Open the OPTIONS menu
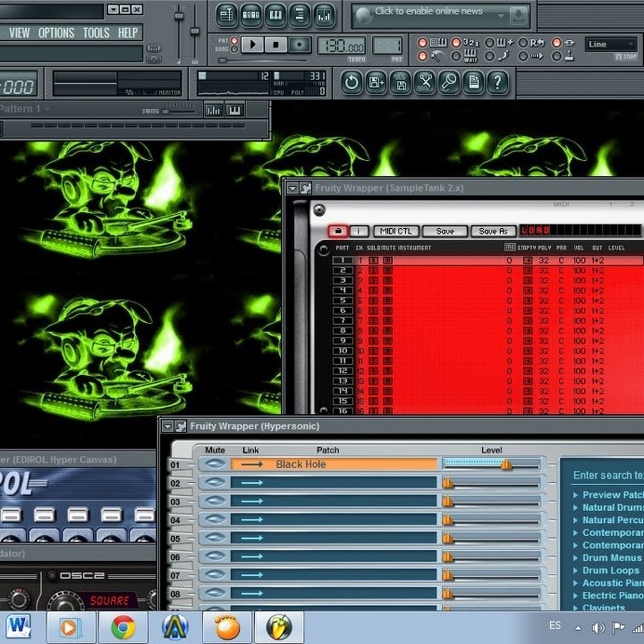644x644 pixels. pyautogui.click(x=56, y=33)
